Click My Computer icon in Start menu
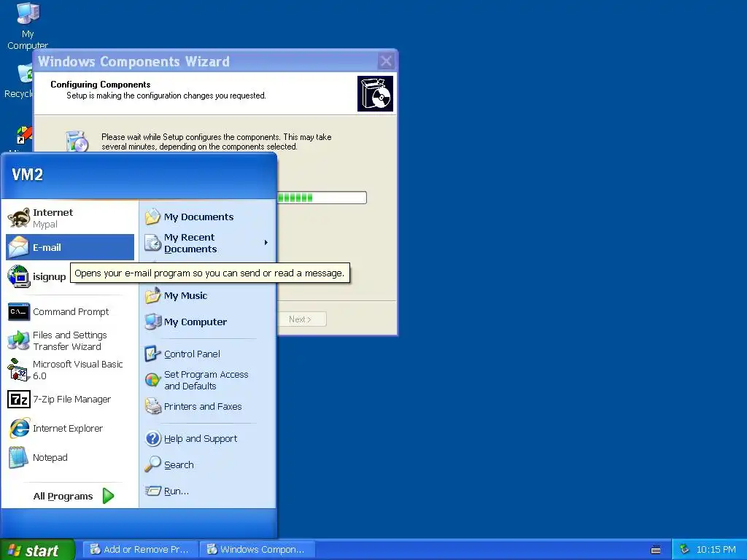The height and width of the screenshot is (560, 747). (x=153, y=322)
